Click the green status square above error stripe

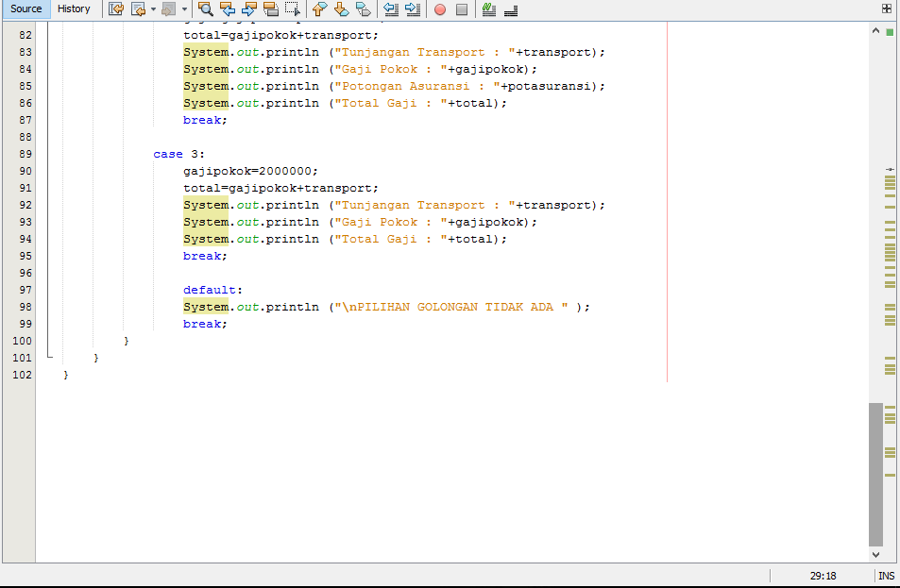[x=890, y=32]
